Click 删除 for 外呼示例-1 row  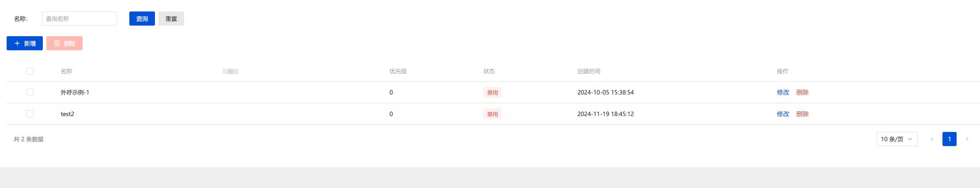pos(802,92)
